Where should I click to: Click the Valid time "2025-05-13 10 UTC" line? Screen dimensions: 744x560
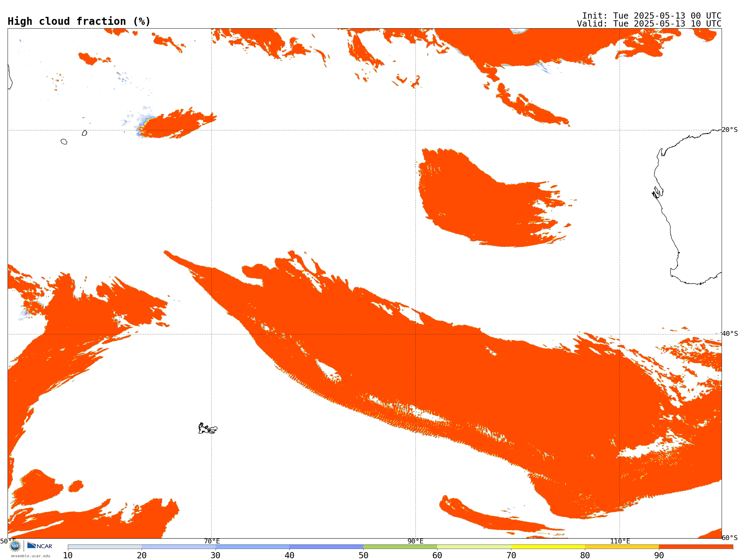649,24
